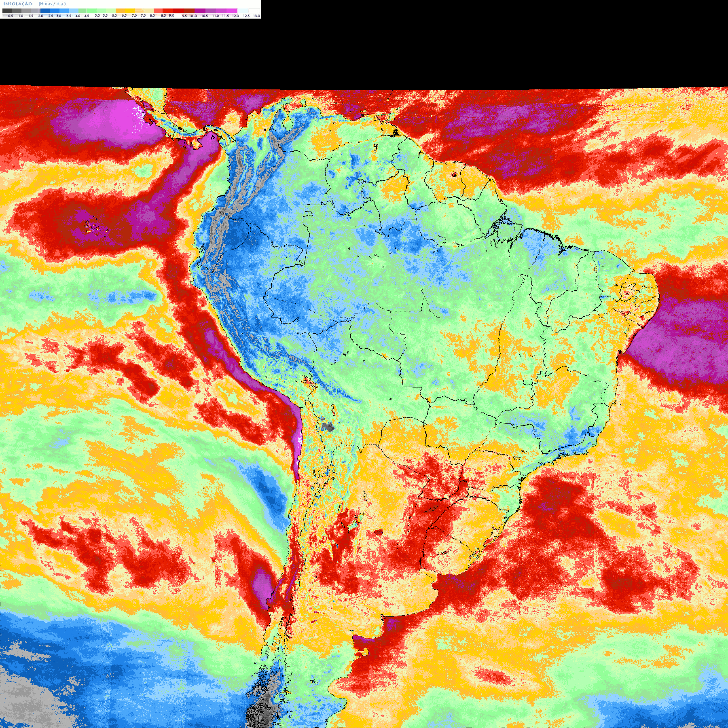
Task: Select the bright red legend swatch above 9.0
Action: 168,11
